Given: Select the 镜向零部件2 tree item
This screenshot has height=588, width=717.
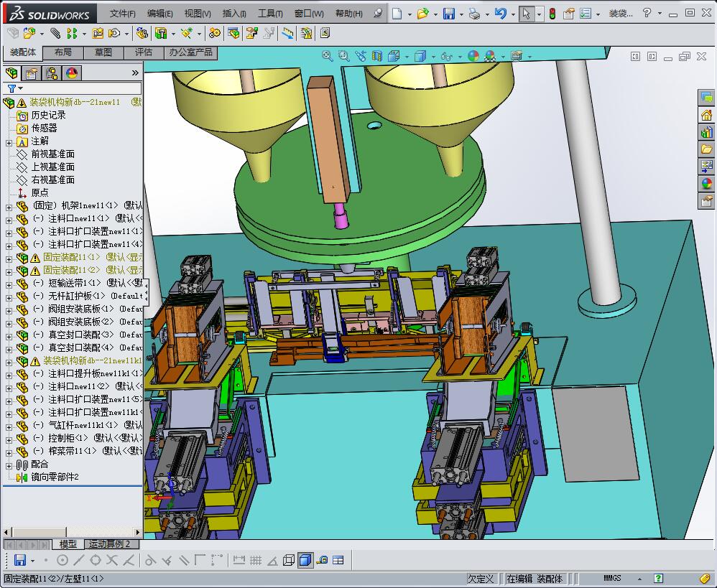Looking at the screenshot, I should point(55,477).
